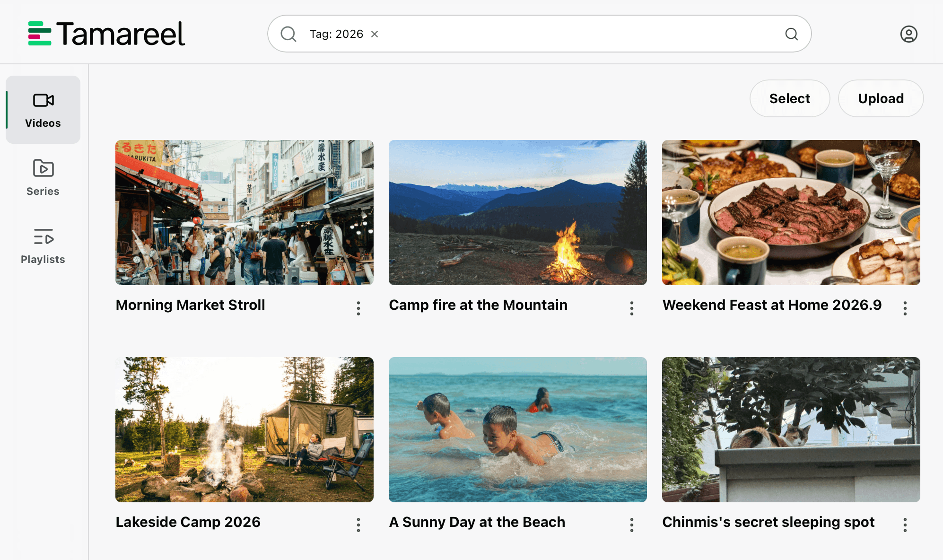Viewport: 943px width, 560px height.
Task: Open the Series section in the sidebar
Action: pyautogui.click(x=43, y=178)
